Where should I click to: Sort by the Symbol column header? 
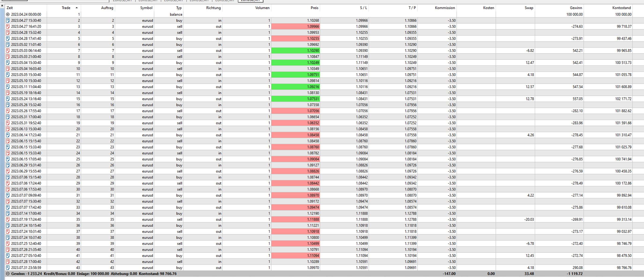[146, 8]
